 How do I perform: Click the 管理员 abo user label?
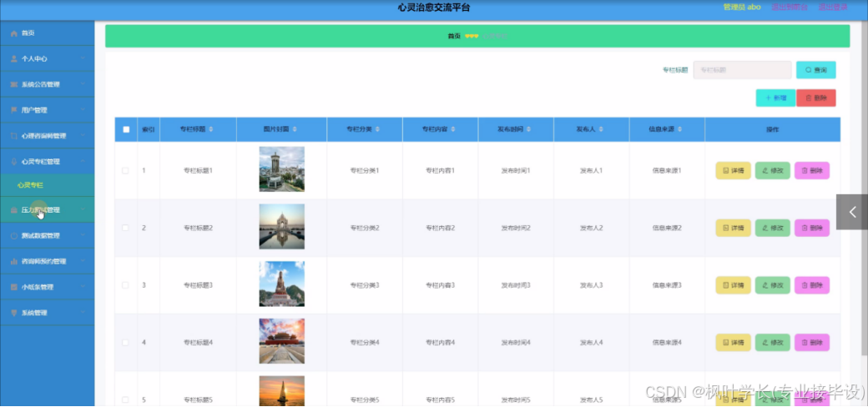742,8
